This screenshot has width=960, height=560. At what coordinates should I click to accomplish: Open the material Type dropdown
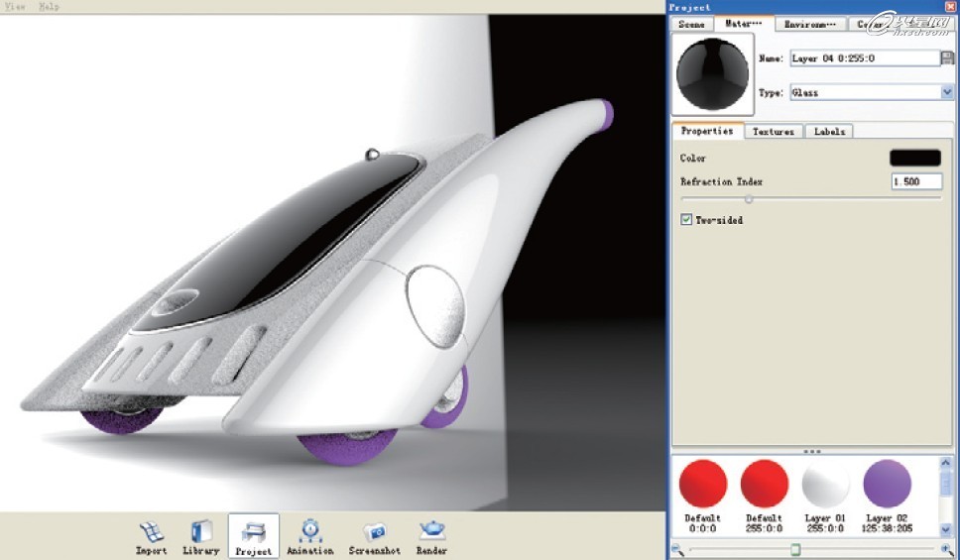[x=947, y=92]
